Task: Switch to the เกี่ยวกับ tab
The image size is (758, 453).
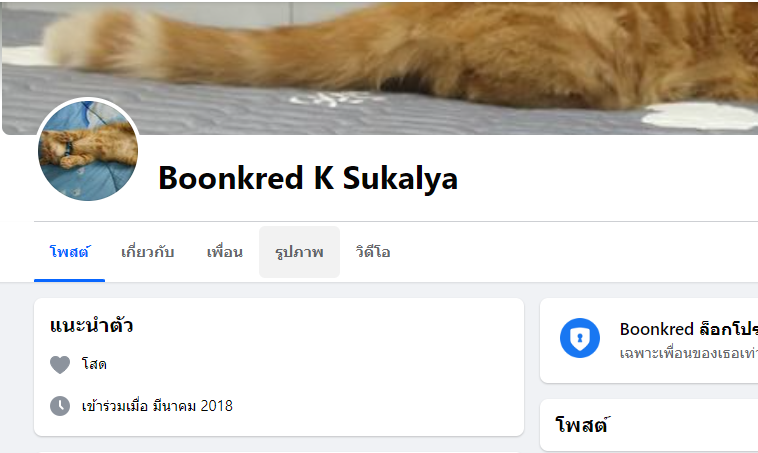Action: [147, 252]
